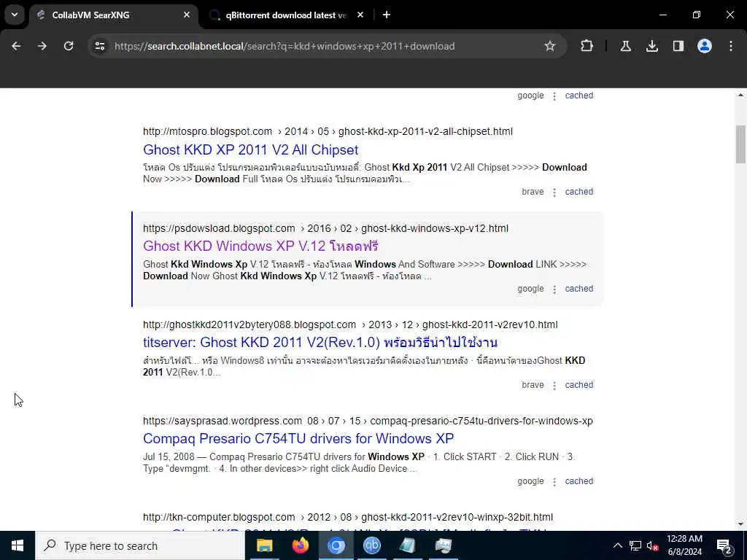747x560 pixels.
Task: Open the Windows Start menu
Action: coord(18,545)
